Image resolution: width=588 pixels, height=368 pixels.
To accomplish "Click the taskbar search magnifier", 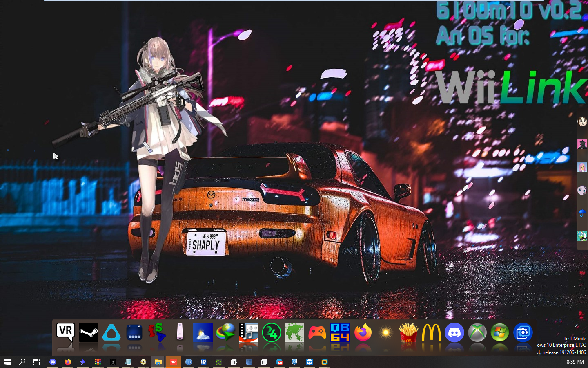I will point(22,362).
